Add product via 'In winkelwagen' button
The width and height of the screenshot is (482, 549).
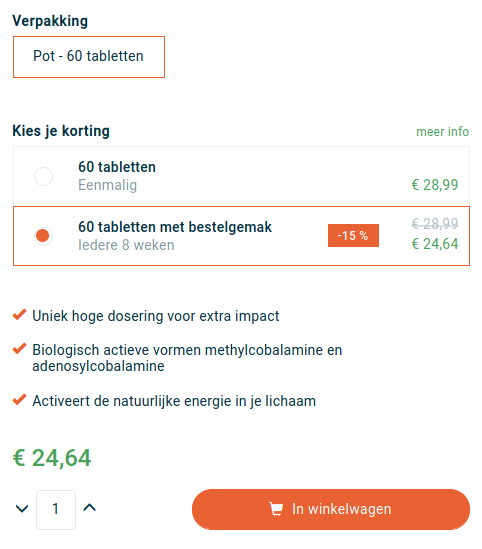pyautogui.click(x=331, y=509)
